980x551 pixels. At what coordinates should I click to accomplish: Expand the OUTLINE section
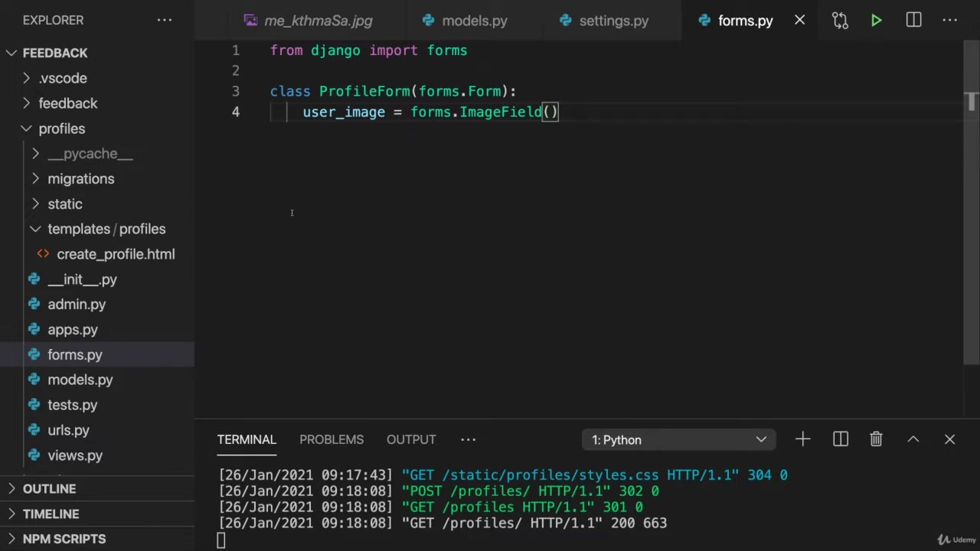[x=49, y=488]
